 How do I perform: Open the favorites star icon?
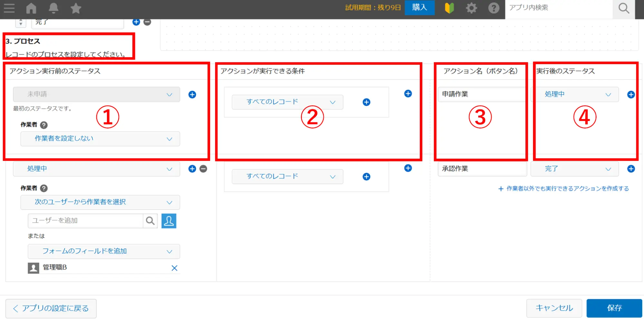76,8
